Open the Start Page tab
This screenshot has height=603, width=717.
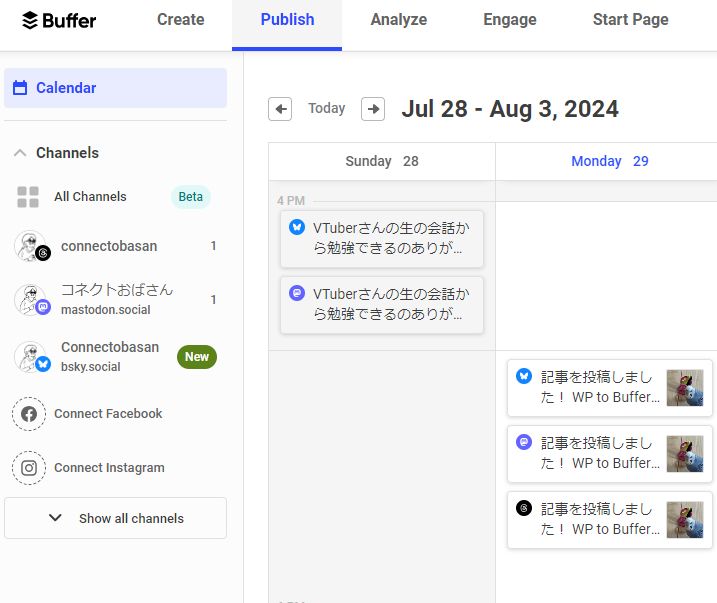click(x=631, y=20)
